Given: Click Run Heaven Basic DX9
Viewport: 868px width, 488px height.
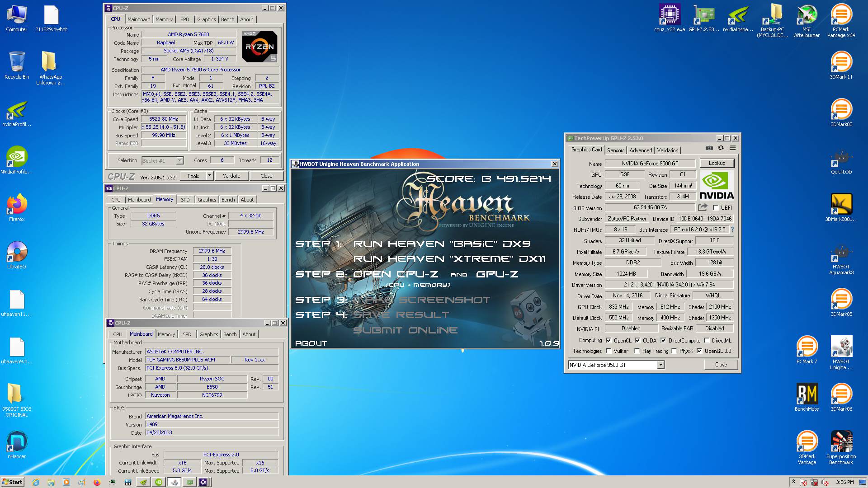Looking at the screenshot, I should [442, 244].
